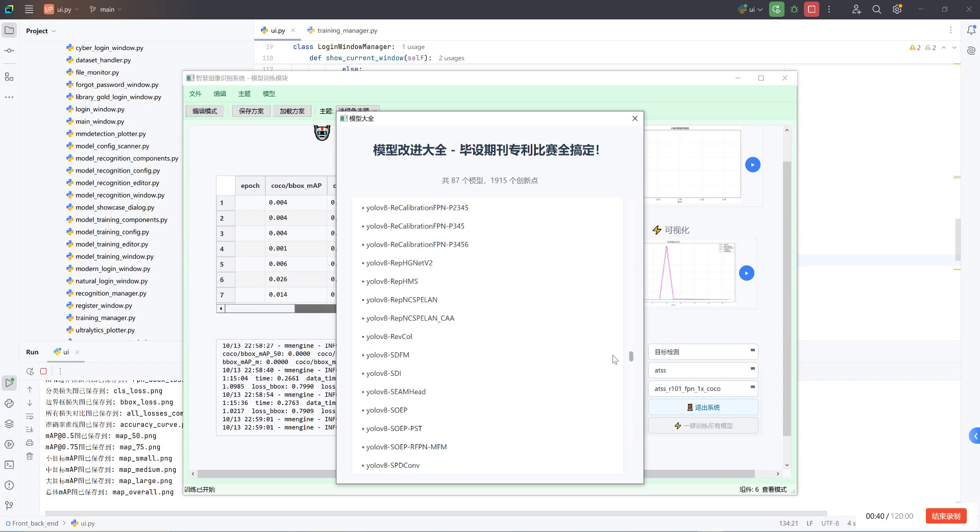Screen dimensions: 980x532
Task: Clear the Run console with trash icon
Action: tap(30, 456)
